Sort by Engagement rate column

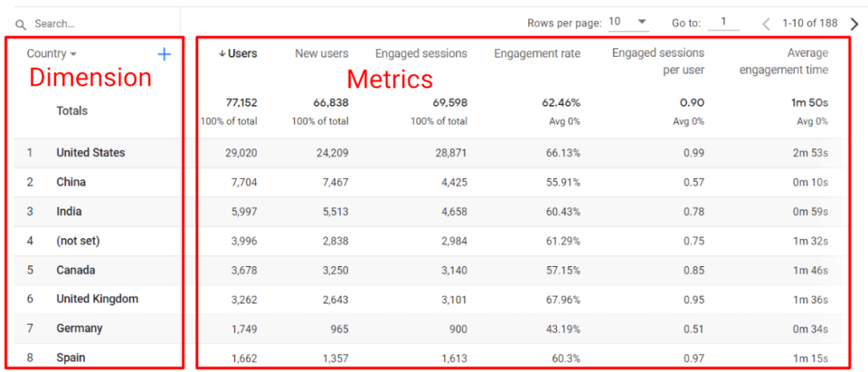pyautogui.click(x=537, y=53)
